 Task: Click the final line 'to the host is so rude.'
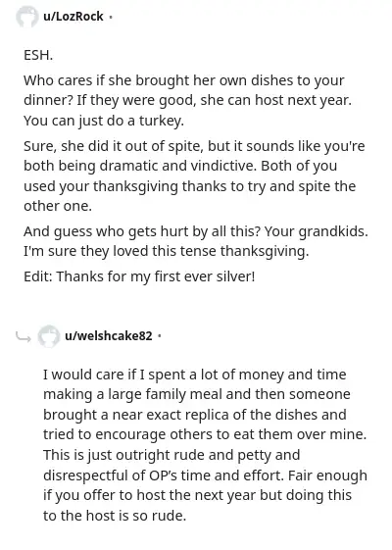(x=115, y=516)
